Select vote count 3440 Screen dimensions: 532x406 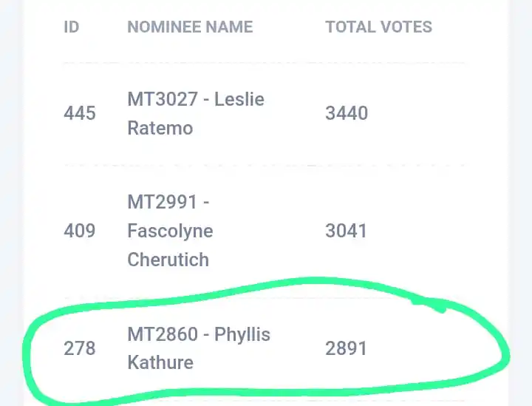coord(347,113)
